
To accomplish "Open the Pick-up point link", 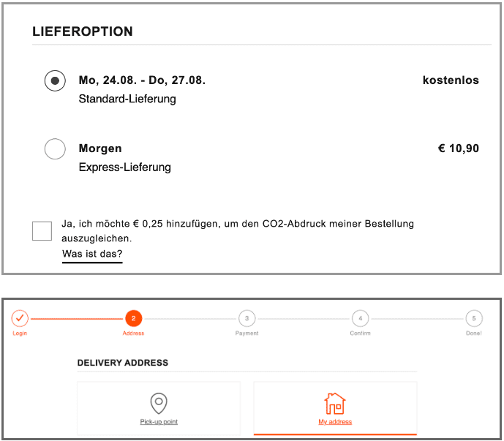I will coord(159,422).
